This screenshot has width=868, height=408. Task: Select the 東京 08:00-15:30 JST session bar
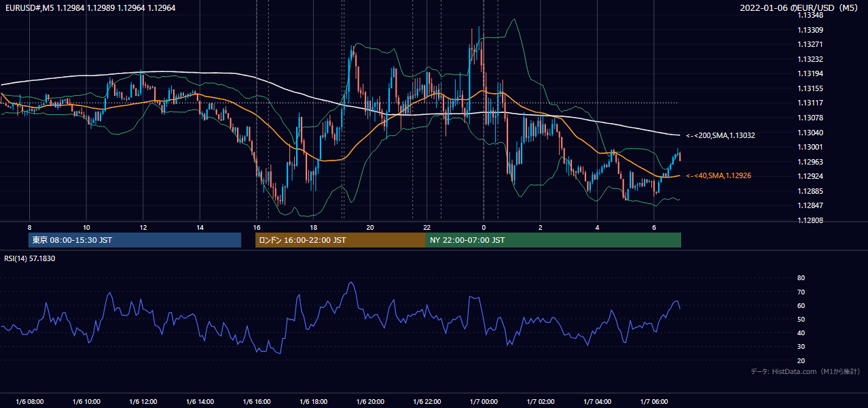(x=134, y=240)
